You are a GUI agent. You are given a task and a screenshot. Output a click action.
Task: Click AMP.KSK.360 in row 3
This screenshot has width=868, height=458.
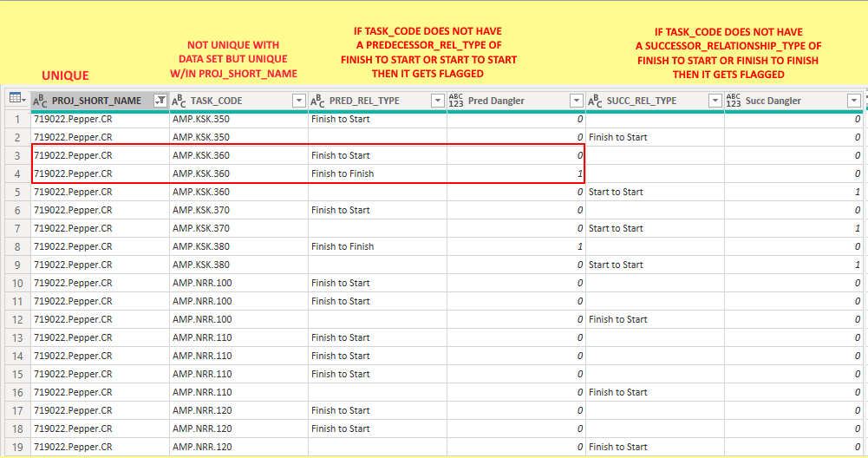click(x=201, y=155)
